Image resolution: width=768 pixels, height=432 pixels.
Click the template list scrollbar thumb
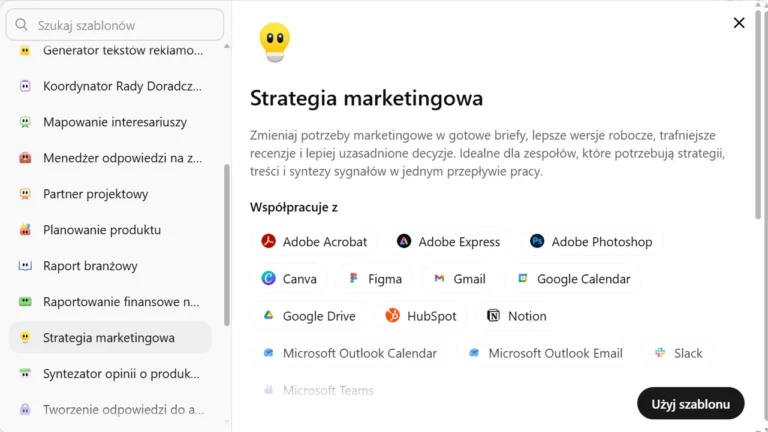227,245
